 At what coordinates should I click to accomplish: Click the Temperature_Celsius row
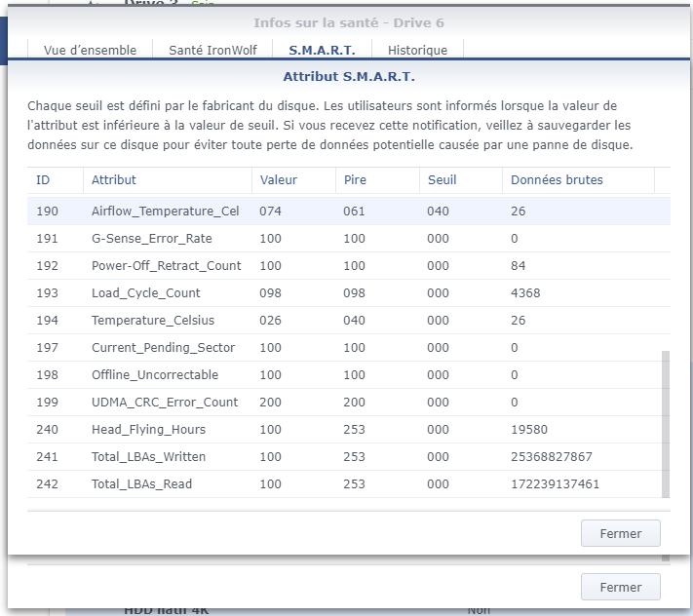tap(153, 321)
